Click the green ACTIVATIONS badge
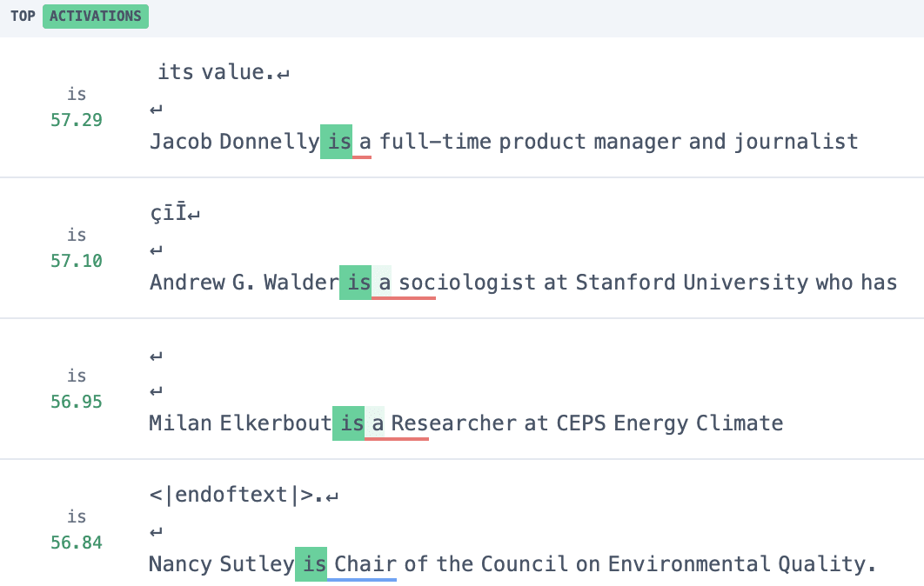Viewport: 924px width, 586px height. click(95, 17)
